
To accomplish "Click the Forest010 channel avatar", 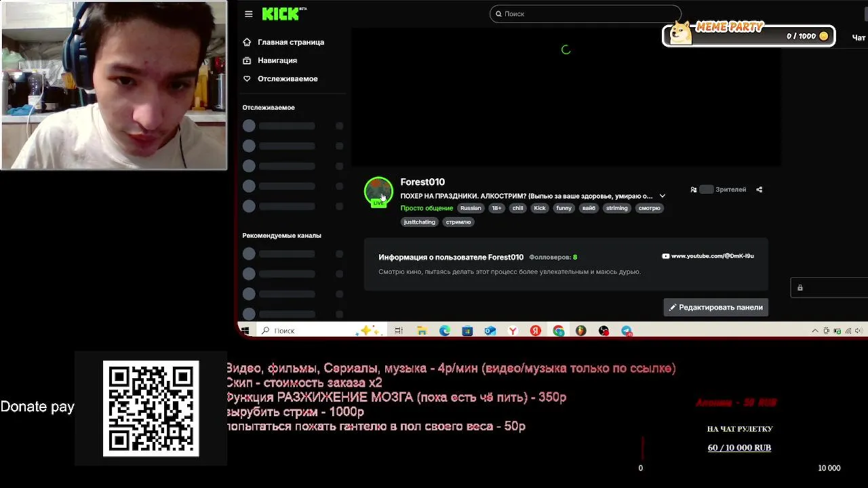I will 378,191.
